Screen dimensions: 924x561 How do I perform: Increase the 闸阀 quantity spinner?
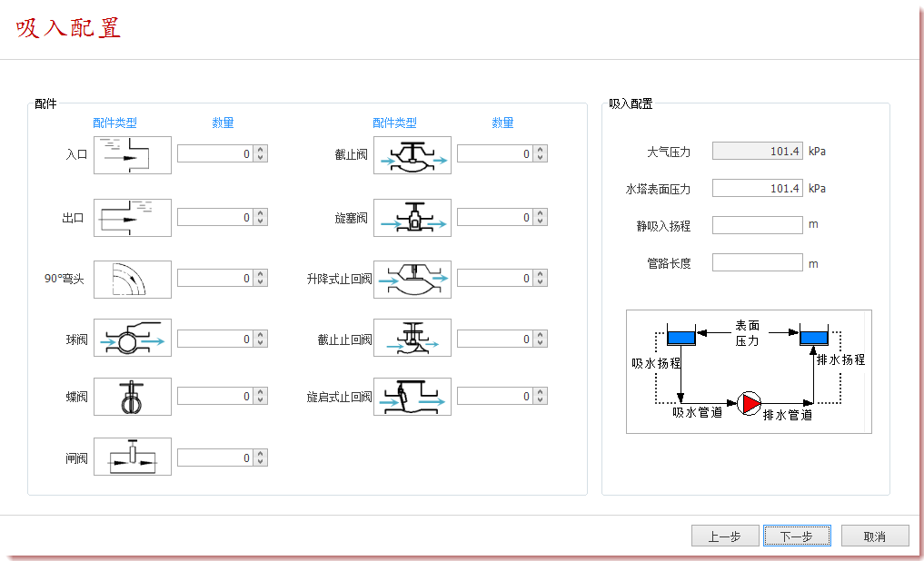point(261,454)
